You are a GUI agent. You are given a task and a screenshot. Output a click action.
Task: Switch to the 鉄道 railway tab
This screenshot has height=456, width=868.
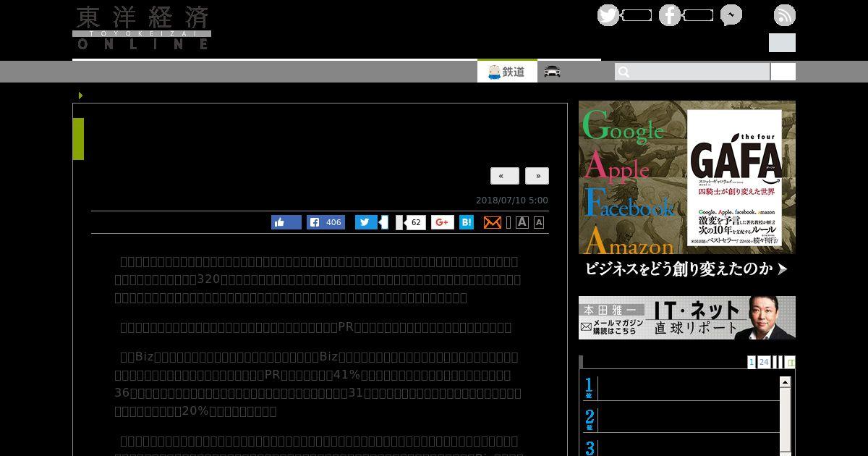coord(507,72)
